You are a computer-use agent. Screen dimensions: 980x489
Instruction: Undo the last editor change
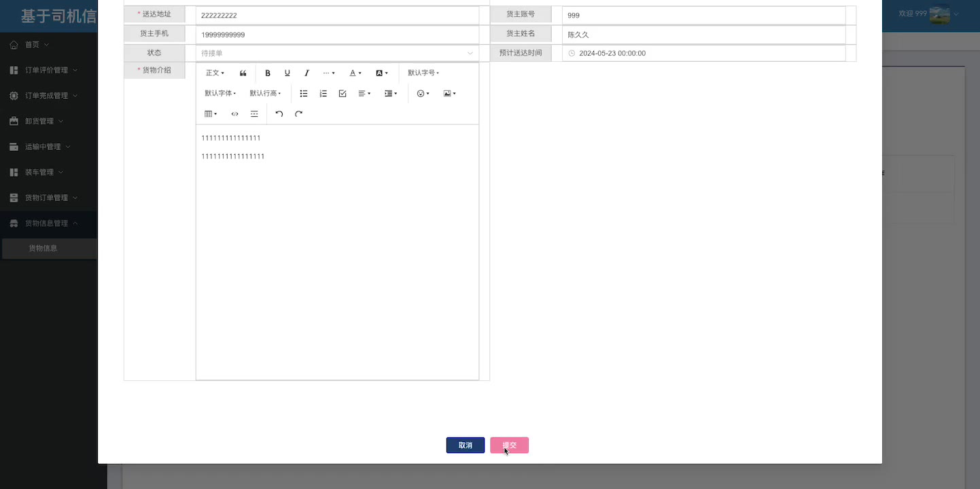pyautogui.click(x=279, y=114)
